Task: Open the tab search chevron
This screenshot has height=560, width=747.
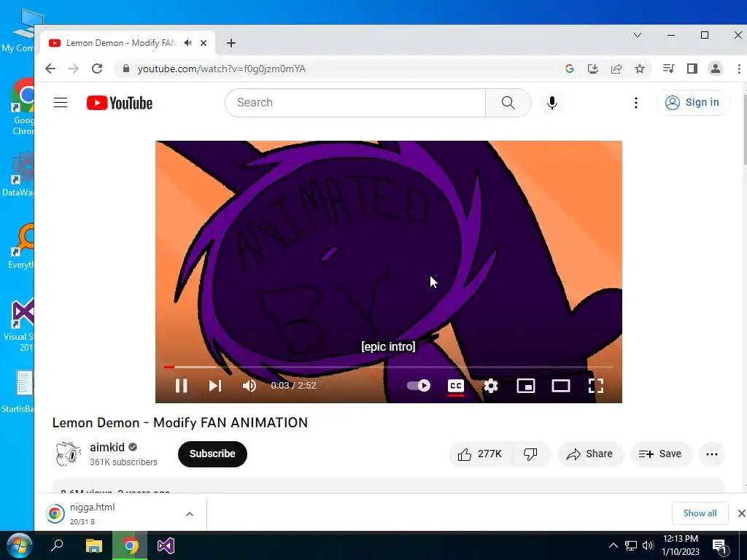Action: click(x=638, y=35)
